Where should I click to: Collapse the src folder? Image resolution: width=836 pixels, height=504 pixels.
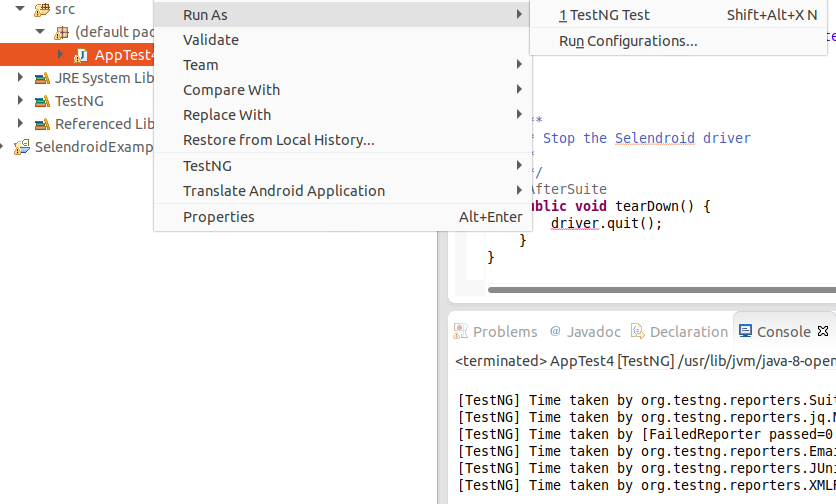20,9
